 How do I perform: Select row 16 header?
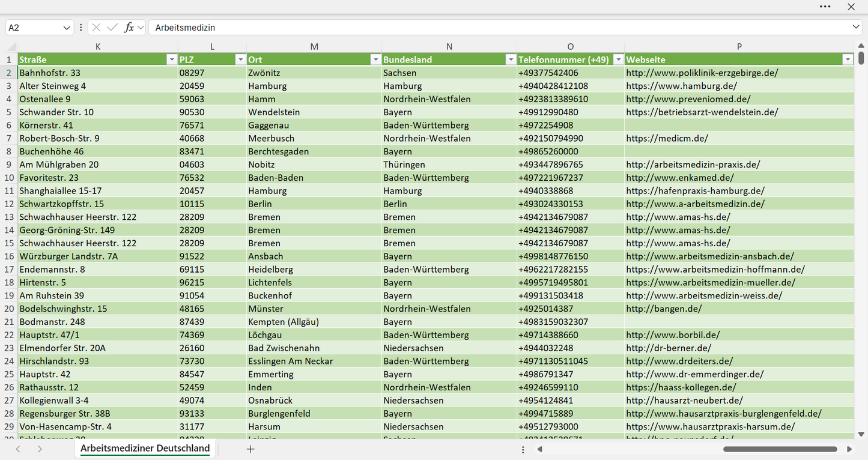click(x=9, y=256)
